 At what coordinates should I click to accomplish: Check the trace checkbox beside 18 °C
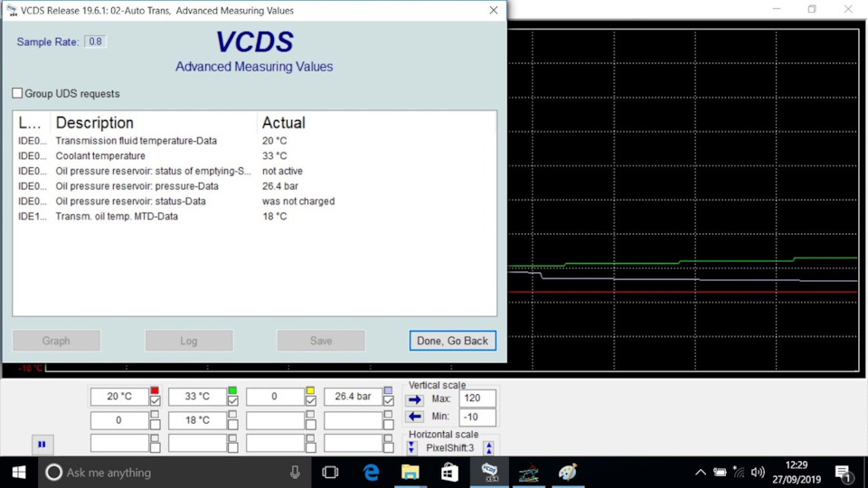pos(233,425)
